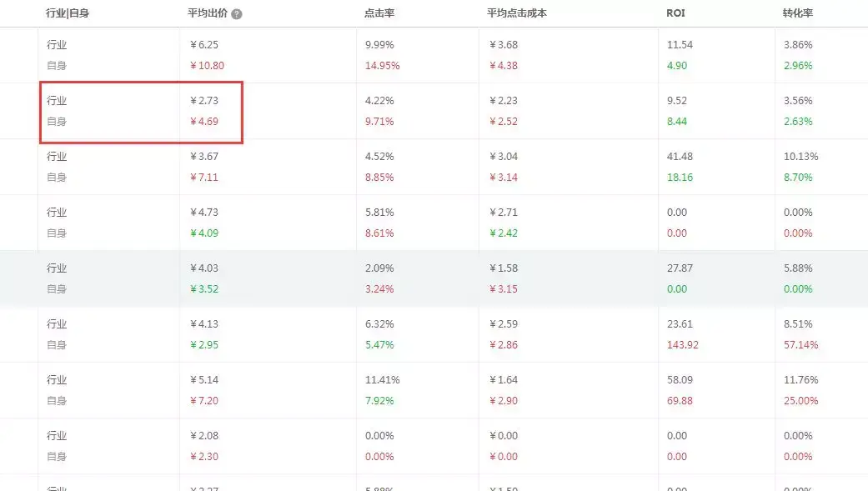Click the ¥ 4.69 value in red box
Viewport: 868px width, 491px height.
tap(204, 122)
